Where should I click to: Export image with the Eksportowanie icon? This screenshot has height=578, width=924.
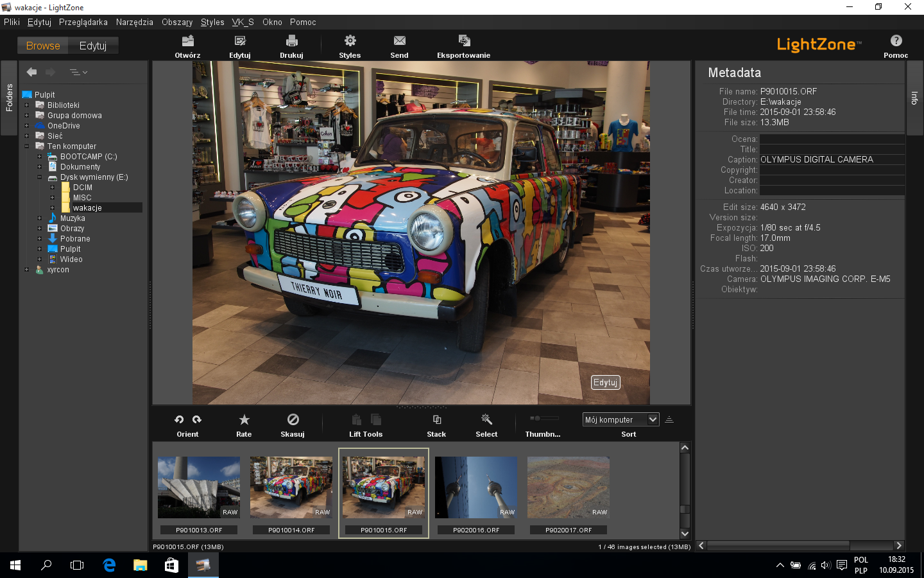(464, 41)
